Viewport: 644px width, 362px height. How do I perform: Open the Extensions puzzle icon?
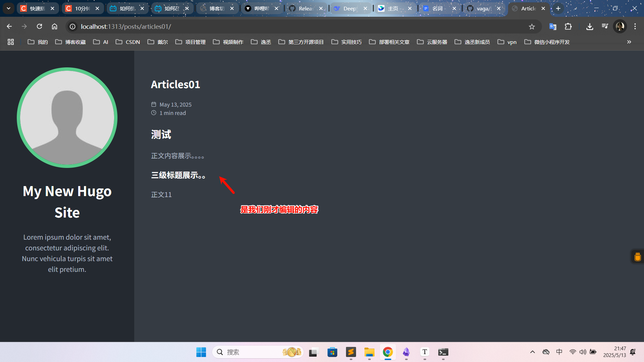pyautogui.click(x=568, y=26)
